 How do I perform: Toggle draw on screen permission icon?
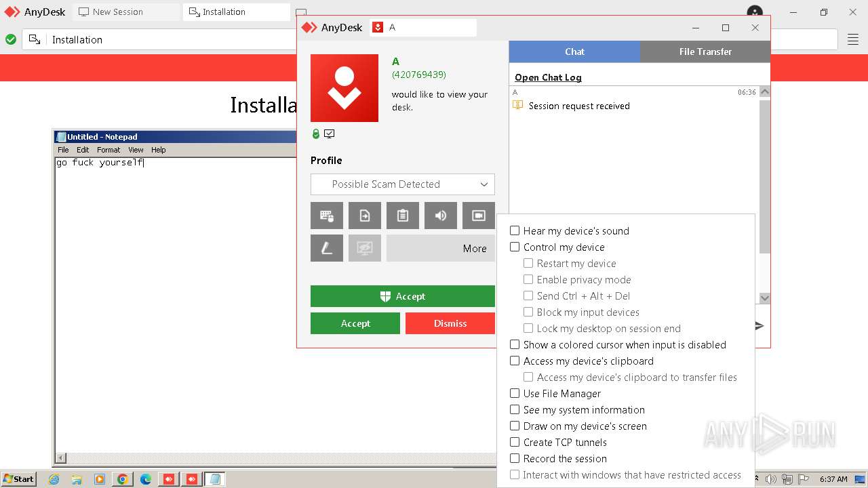pos(327,248)
